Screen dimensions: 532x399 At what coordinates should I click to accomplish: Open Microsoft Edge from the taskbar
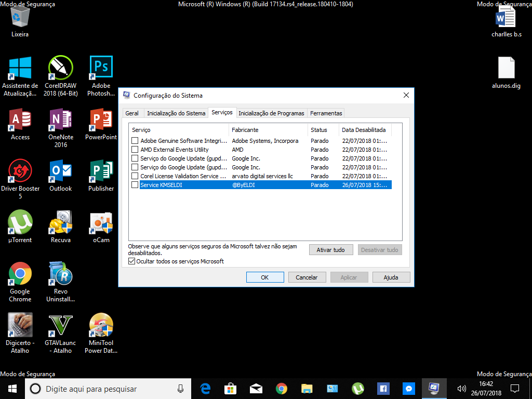pos(205,389)
